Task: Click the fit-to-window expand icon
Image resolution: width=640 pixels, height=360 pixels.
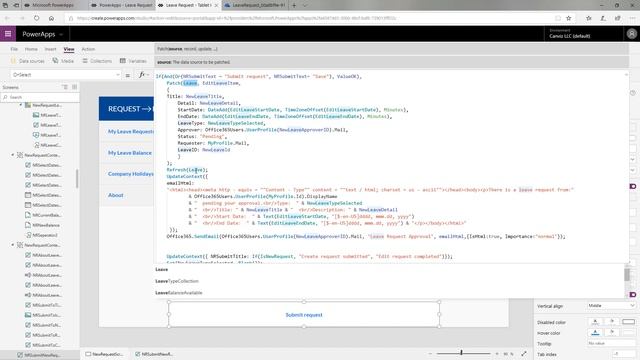Action: [524, 353]
